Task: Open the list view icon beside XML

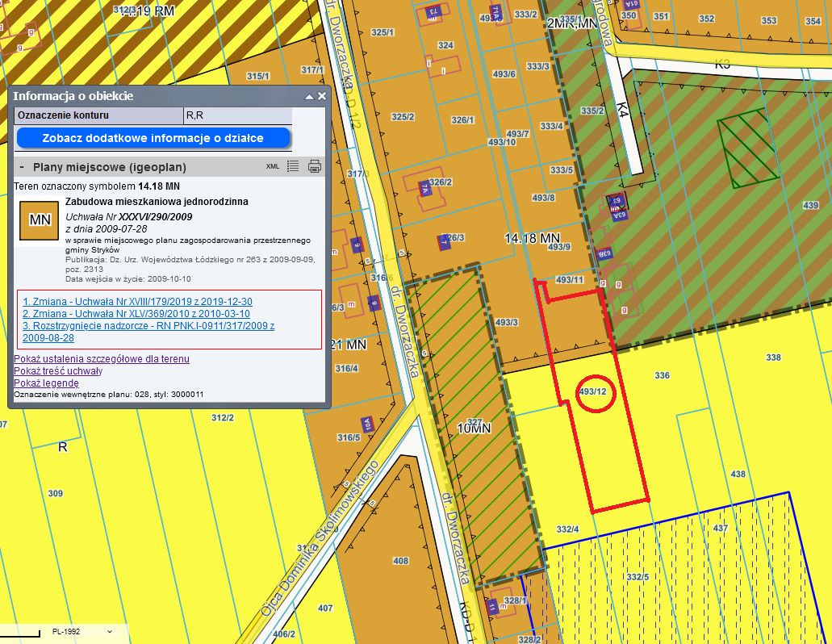Action: [293, 166]
